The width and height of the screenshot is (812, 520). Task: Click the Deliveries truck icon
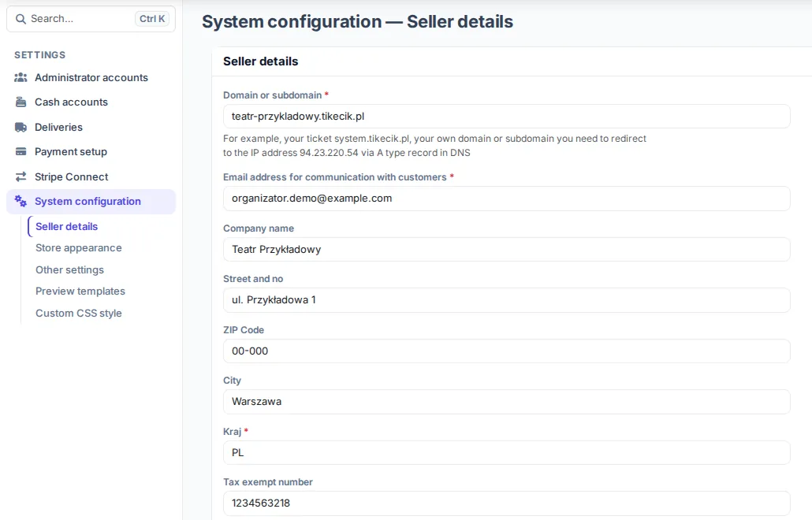click(x=20, y=128)
